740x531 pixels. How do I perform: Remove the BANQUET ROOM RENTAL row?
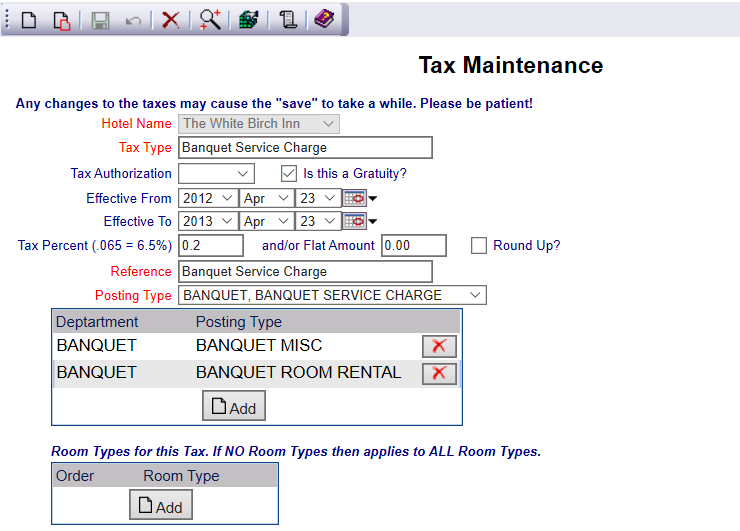coord(439,373)
